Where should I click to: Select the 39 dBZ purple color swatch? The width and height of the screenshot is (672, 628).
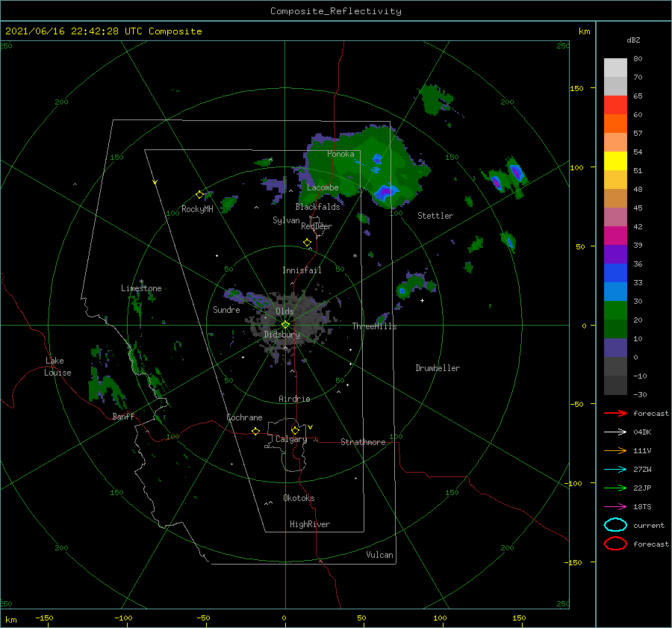coord(615,254)
